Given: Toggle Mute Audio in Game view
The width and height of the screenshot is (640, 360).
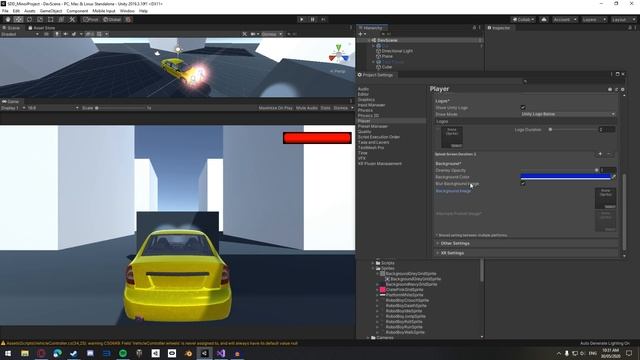Looking at the screenshot, I should pos(307,108).
